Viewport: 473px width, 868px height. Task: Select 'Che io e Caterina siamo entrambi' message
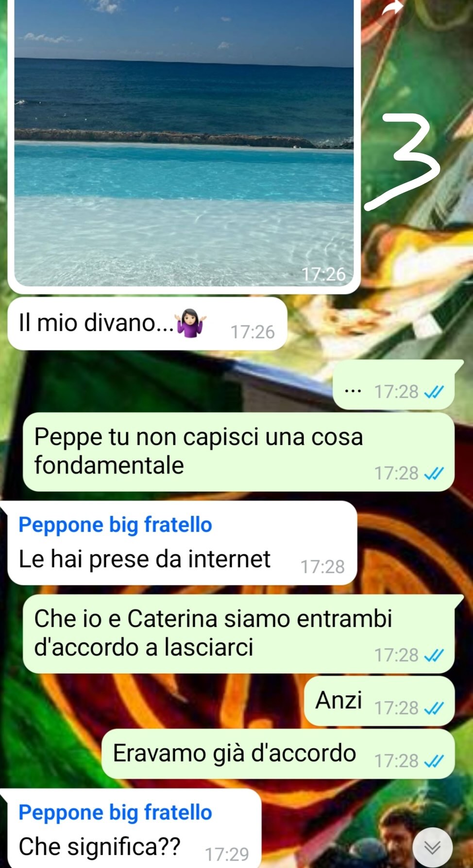(238, 634)
